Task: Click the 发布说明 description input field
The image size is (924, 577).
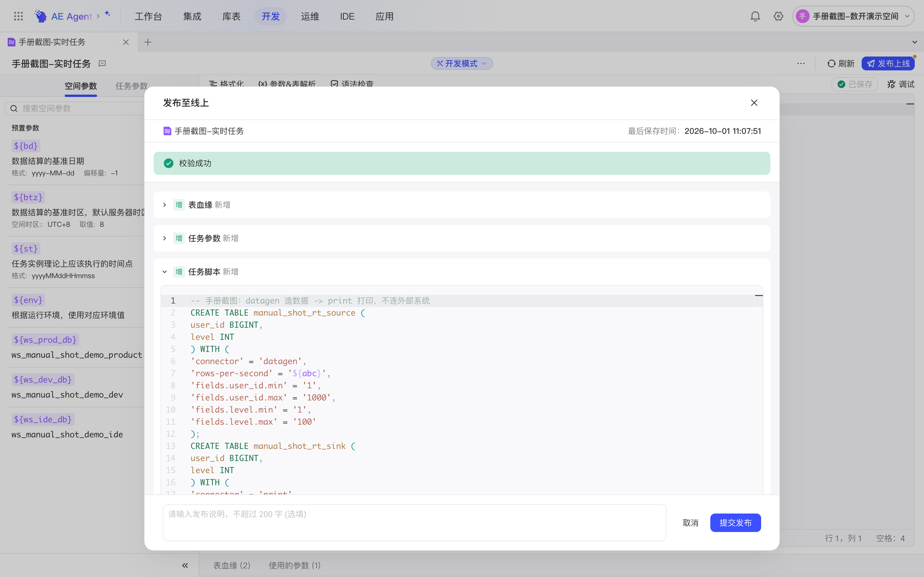Action: 414,522
